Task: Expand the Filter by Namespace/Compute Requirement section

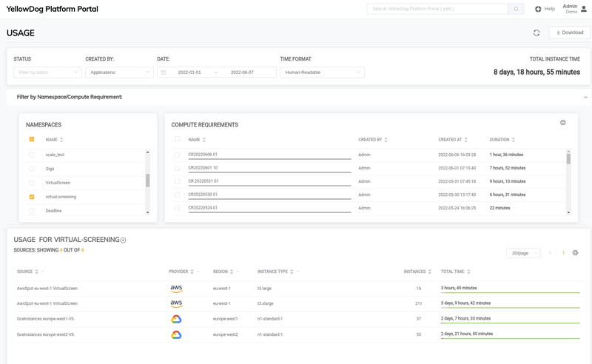Action: point(585,97)
